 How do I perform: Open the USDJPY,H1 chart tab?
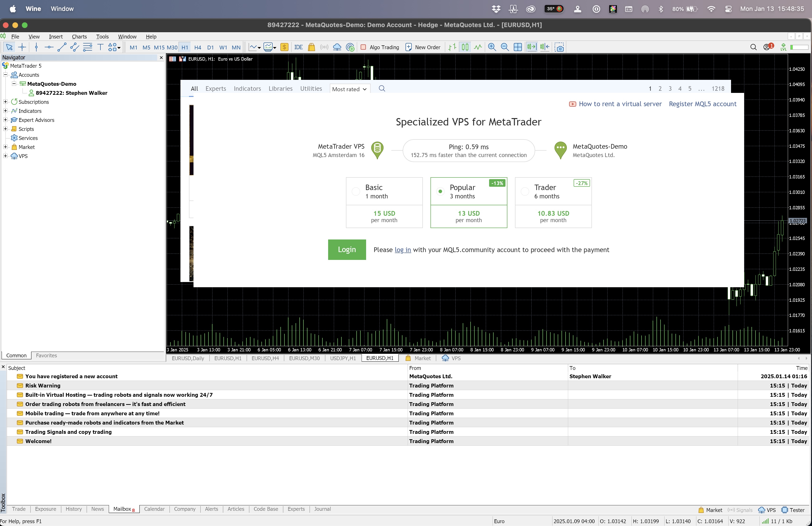point(343,358)
